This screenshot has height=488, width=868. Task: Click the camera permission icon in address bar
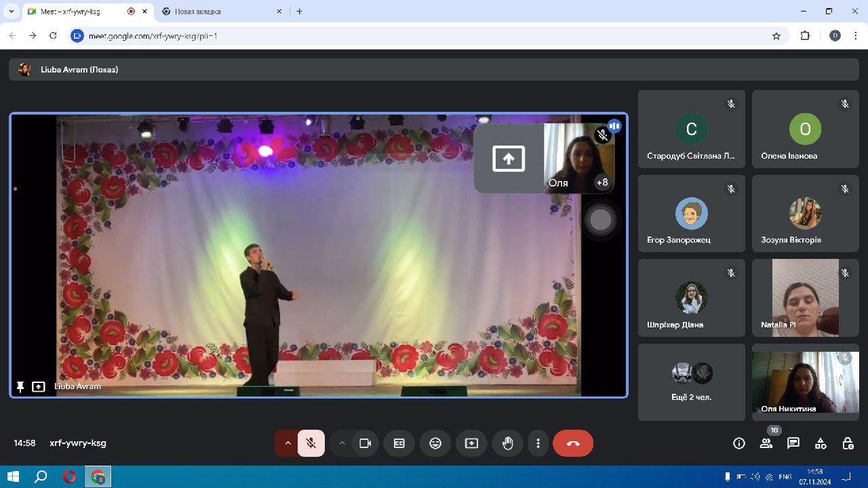77,36
